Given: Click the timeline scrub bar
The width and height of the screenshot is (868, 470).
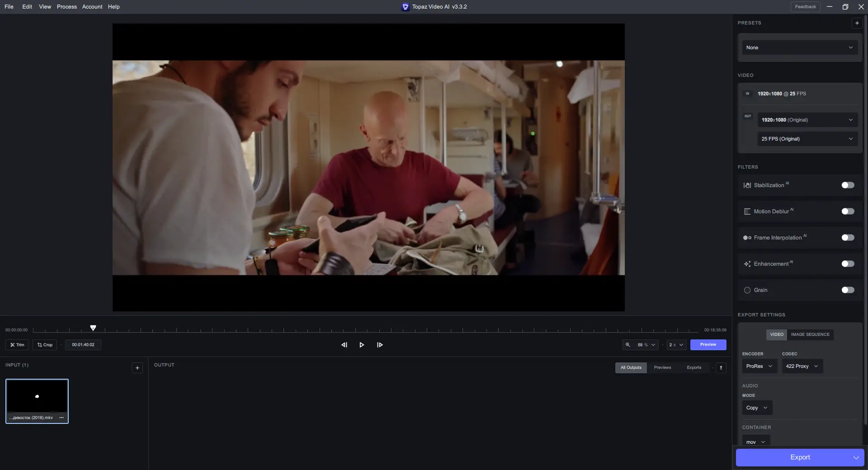Looking at the screenshot, I should click(x=365, y=330).
